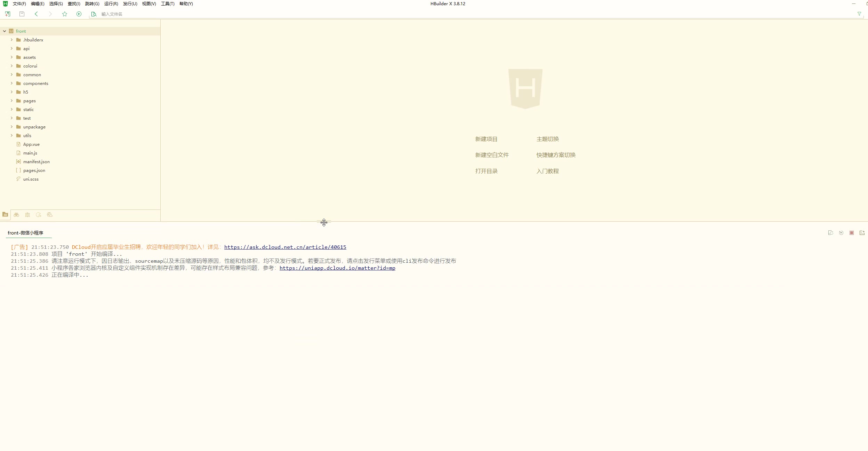Click the sync refresh icon in bottom sidebar
Viewport: 868px width, 451px height.
point(39,215)
